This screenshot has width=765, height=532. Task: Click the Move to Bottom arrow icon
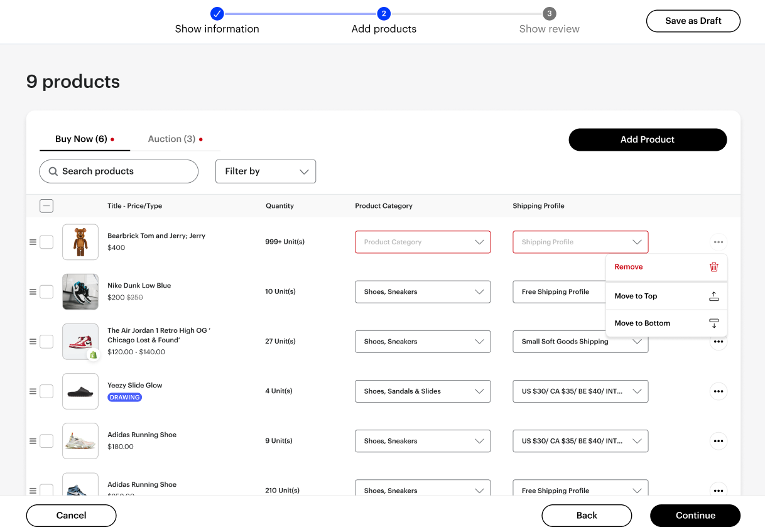[x=713, y=323]
